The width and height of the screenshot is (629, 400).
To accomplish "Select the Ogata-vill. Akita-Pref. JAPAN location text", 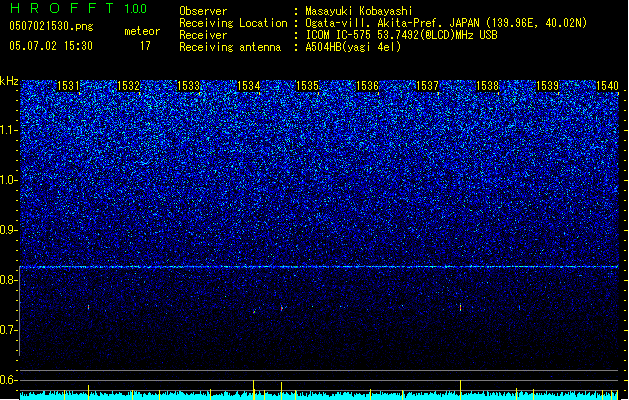I will [446, 23].
